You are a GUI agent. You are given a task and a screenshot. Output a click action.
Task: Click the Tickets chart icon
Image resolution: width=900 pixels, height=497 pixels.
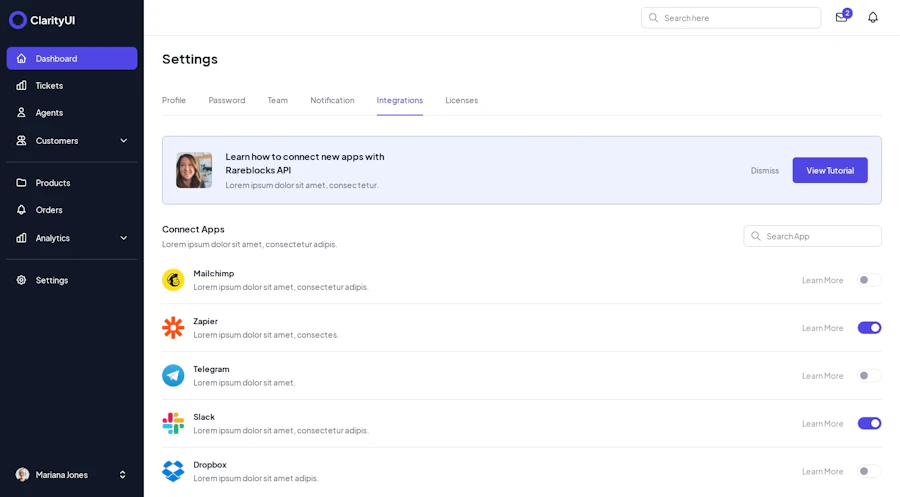pyautogui.click(x=21, y=86)
